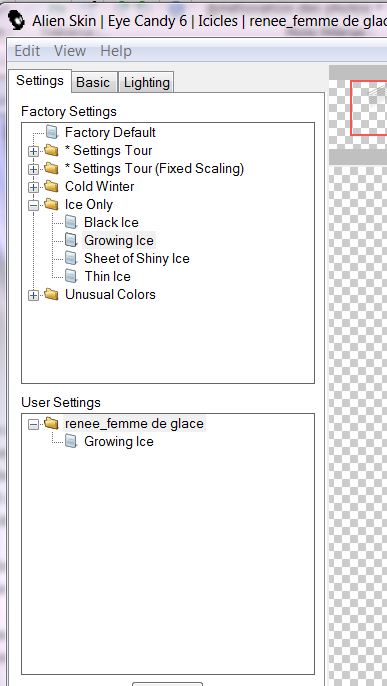Open the View menu
This screenshot has width=387, height=686.
coord(70,51)
